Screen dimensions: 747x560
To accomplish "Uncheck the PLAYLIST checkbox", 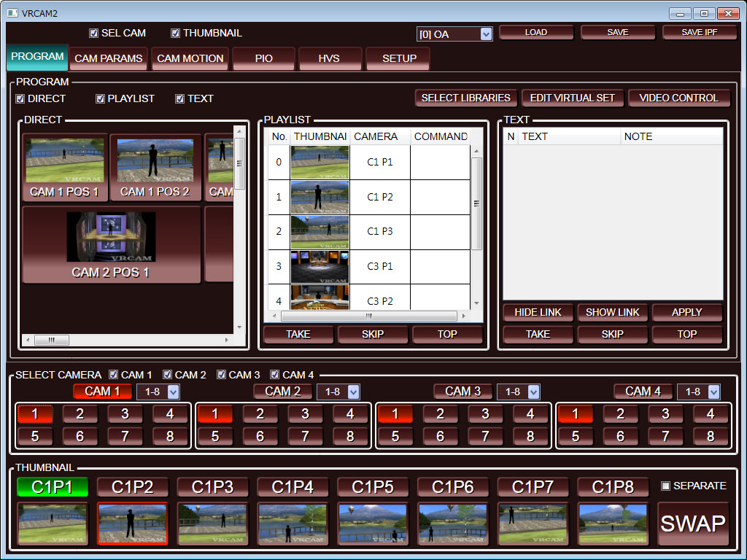I will pos(101,99).
